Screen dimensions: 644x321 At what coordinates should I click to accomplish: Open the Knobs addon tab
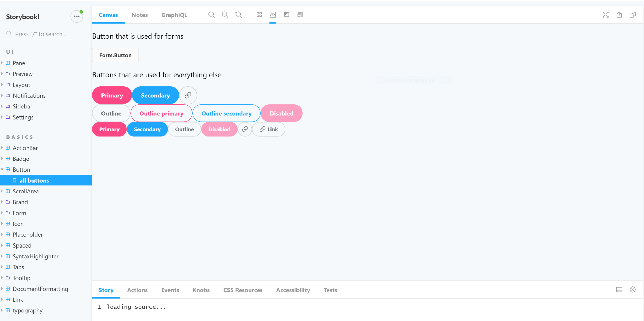click(201, 290)
